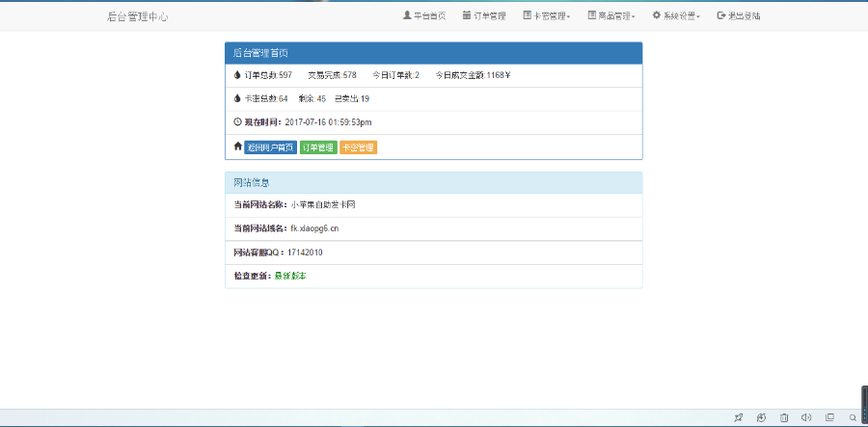Click the 检查更新 label
The width and height of the screenshot is (868, 427).
[253, 276]
